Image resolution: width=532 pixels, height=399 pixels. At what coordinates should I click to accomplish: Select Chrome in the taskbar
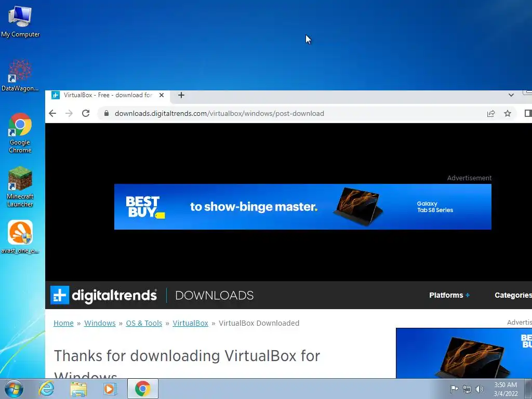pos(143,389)
